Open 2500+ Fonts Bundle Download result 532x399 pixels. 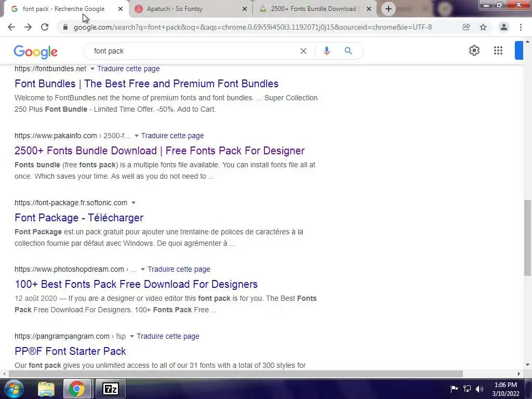(159, 150)
